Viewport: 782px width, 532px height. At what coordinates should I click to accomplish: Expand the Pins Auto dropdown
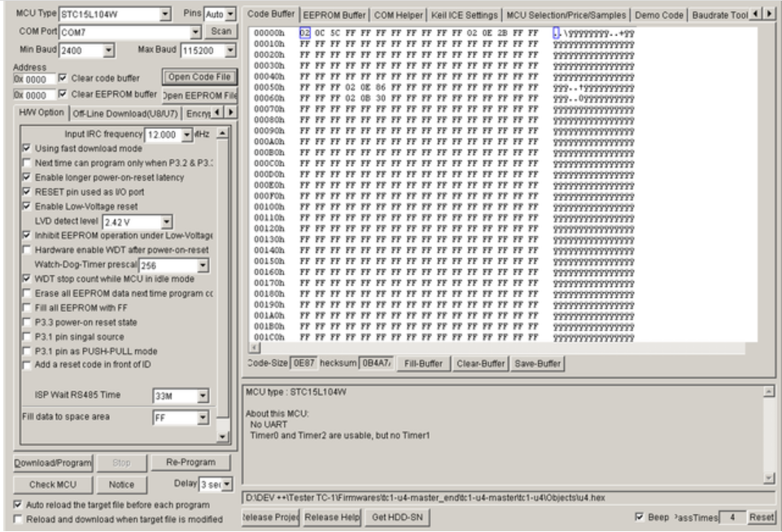click(x=230, y=15)
